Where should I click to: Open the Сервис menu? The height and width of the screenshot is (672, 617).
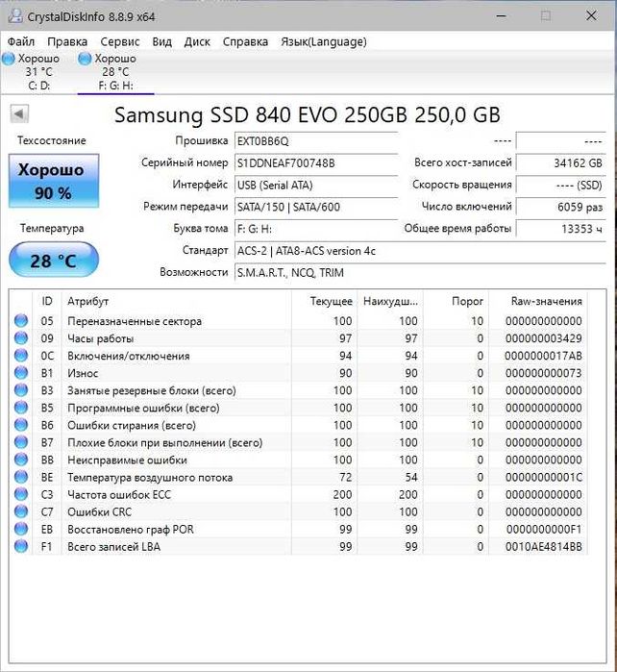(x=120, y=42)
